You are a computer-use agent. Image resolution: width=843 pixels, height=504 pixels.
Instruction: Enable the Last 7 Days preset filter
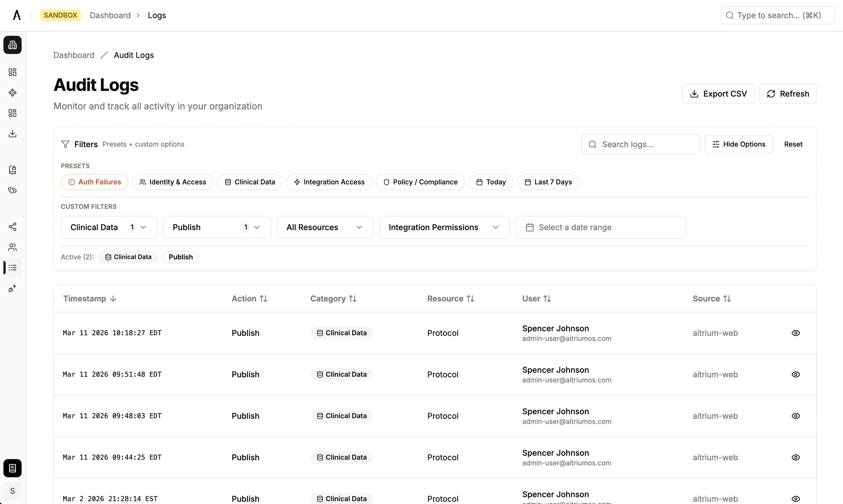pos(548,182)
